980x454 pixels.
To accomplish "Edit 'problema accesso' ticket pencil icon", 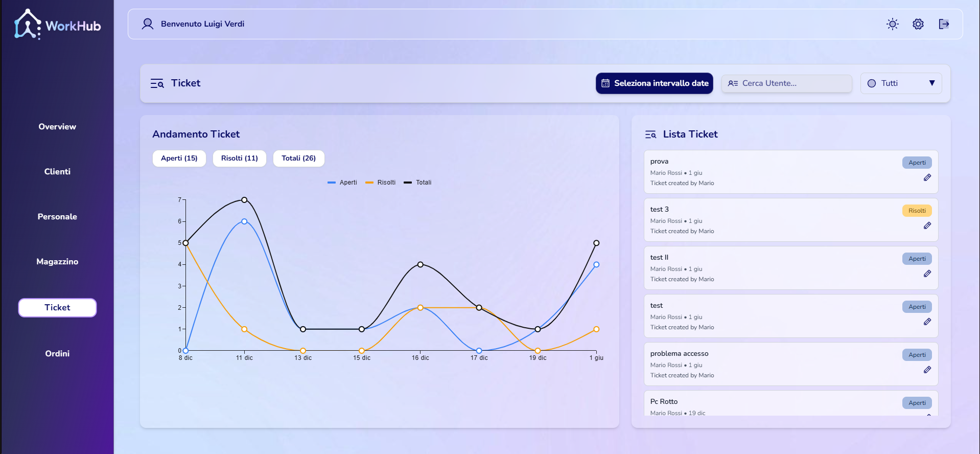I will pos(927,370).
